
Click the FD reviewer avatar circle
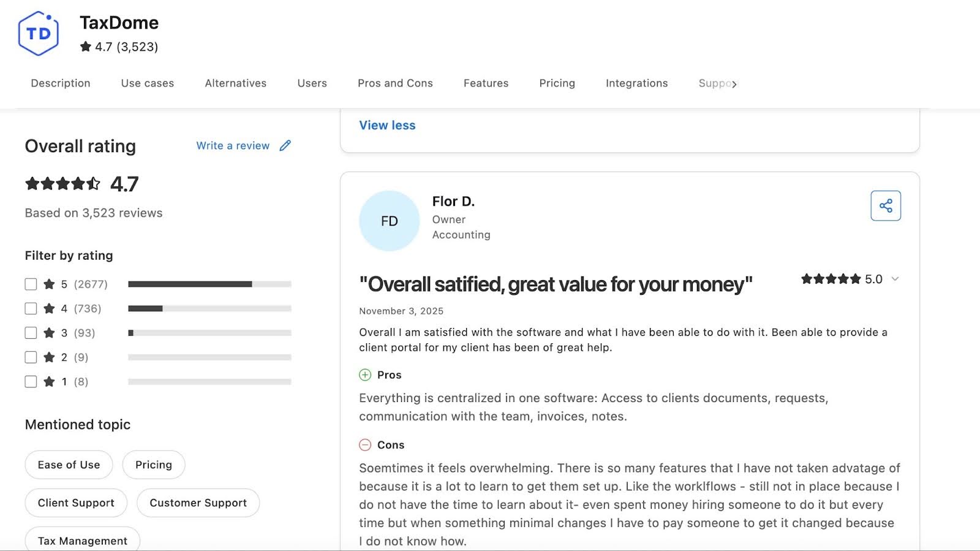click(389, 221)
